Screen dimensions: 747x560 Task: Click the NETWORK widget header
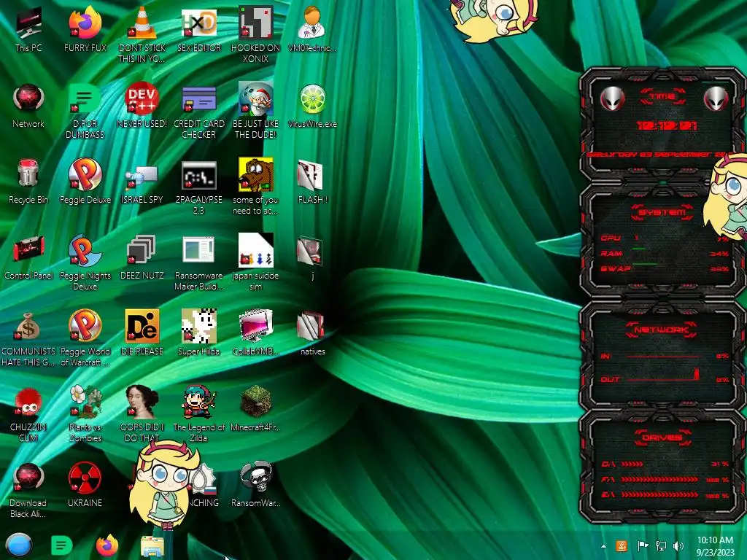662,330
